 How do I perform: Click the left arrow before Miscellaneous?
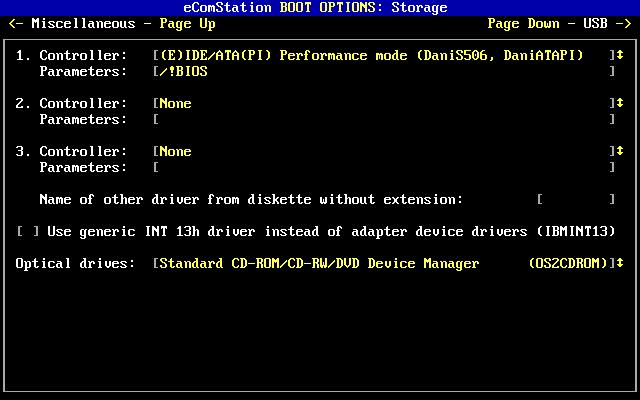point(16,23)
